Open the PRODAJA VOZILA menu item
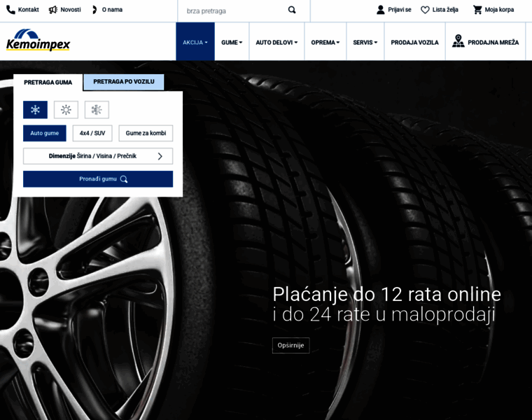532x420 pixels. tap(414, 43)
